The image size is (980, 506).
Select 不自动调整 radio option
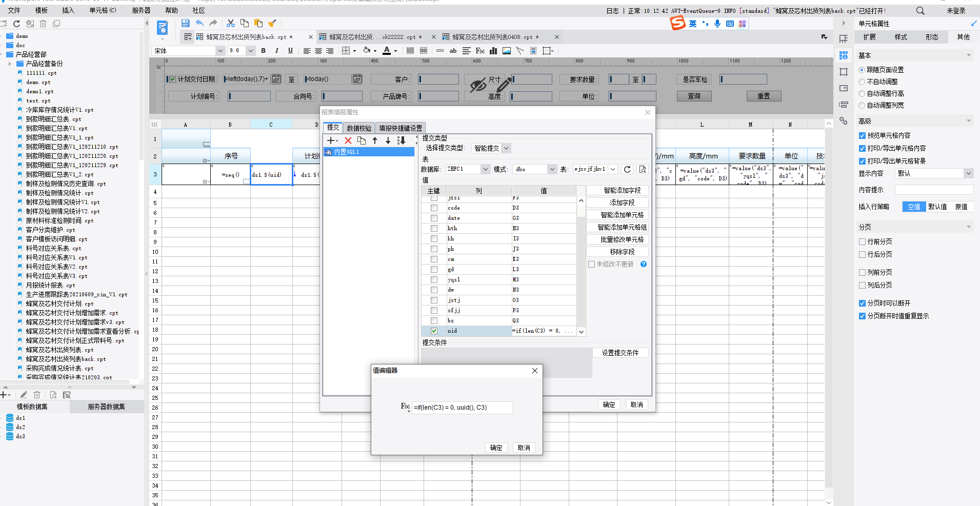coord(862,82)
